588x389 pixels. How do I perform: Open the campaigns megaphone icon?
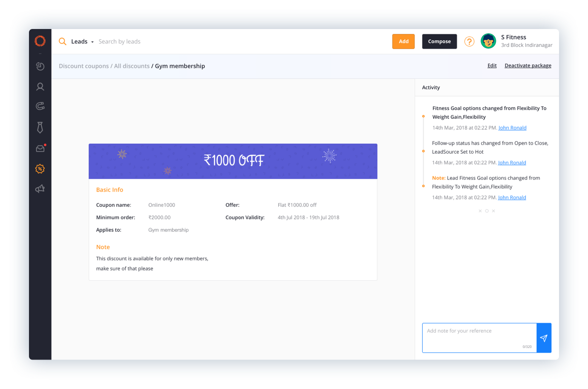tap(40, 189)
